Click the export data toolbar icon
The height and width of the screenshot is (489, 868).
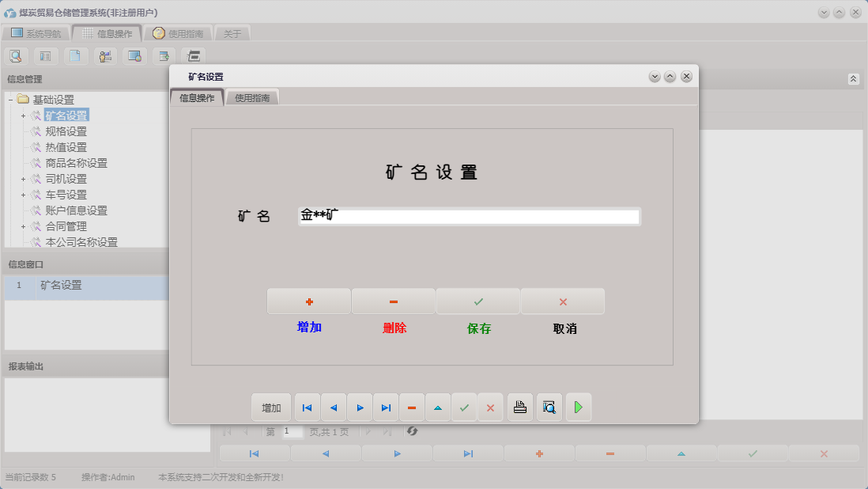click(163, 55)
